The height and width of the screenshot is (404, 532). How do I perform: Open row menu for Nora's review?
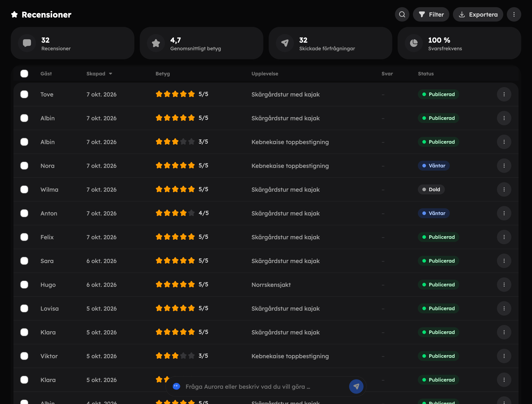coord(504,166)
